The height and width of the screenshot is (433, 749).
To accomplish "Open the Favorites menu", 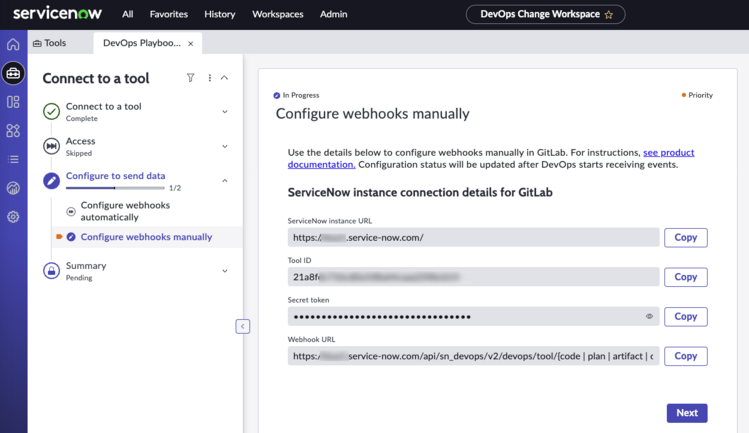I will click(x=169, y=14).
